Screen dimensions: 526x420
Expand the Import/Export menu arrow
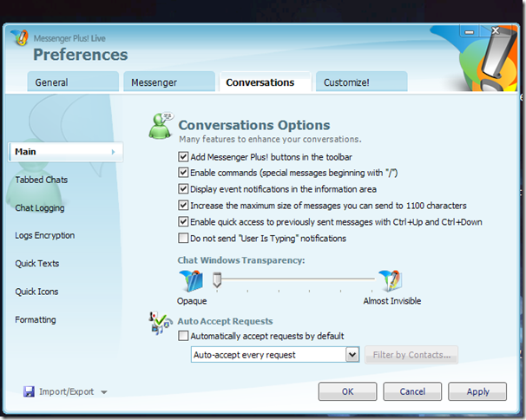pyautogui.click(x=104, y=392)
